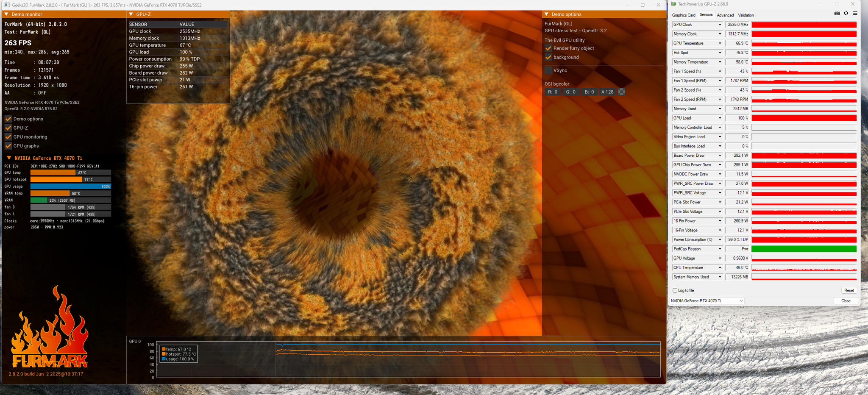Open the Hot Spot sensor dropdown
Screen dimensions: 868x395
click(720, 53)
